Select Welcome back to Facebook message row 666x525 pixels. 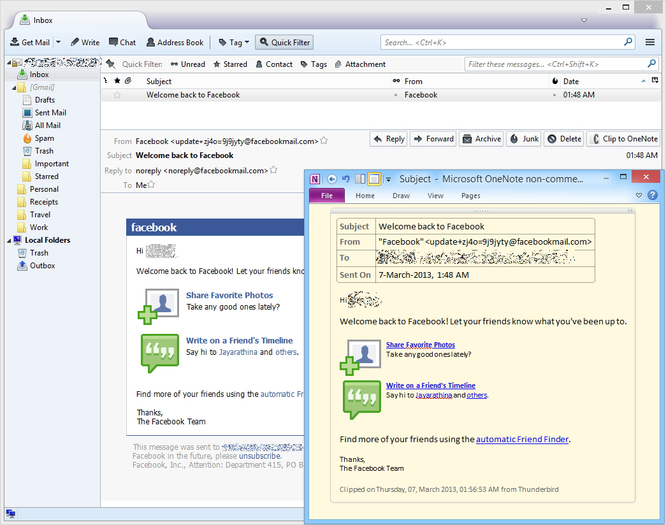(x=381, y=95)
